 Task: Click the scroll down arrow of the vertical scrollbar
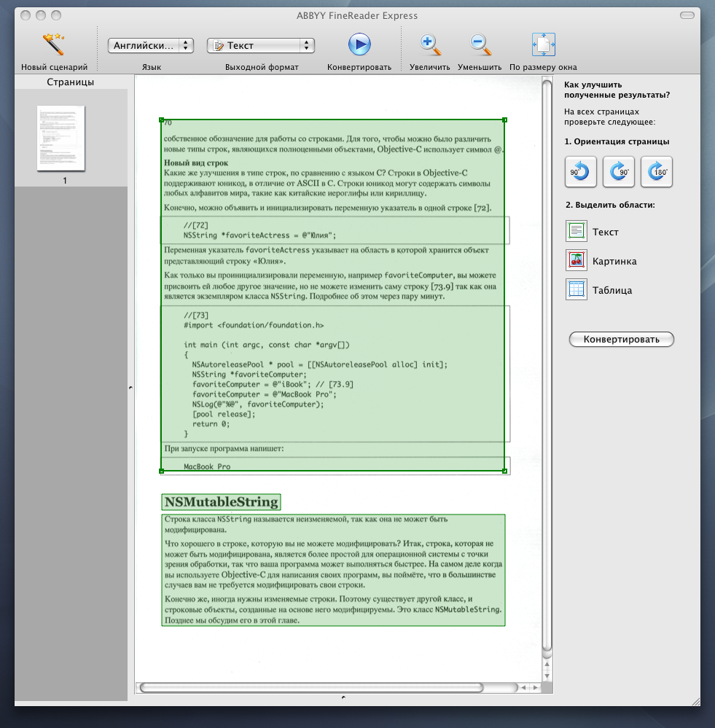click(547, 676)
